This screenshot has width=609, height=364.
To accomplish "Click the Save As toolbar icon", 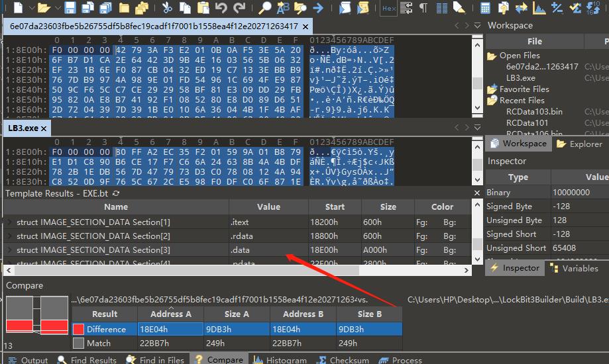I will click(87, 7).
